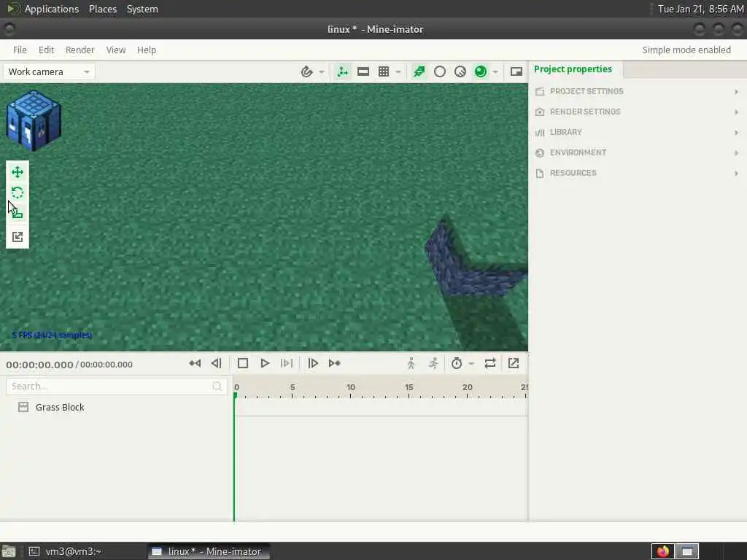Toggle the secondary viewport icon
The height and width of the screenshot is (560, 747).
tap(516, 72)
